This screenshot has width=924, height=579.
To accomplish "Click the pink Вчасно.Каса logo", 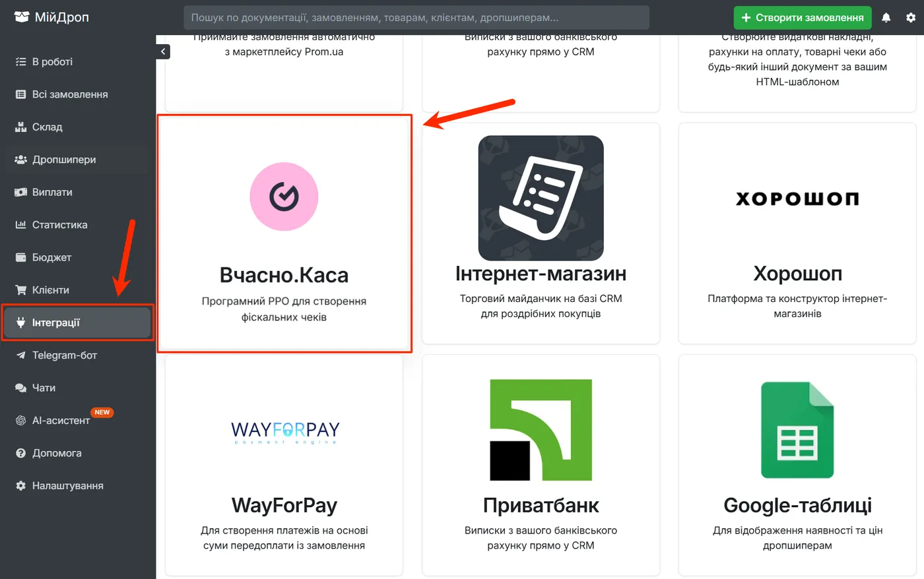I will point(284,197).
